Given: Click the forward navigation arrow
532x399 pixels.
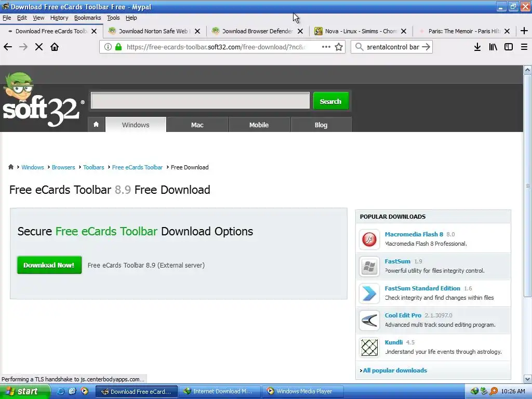Looking at the screenshot, I should click(23, 47).
